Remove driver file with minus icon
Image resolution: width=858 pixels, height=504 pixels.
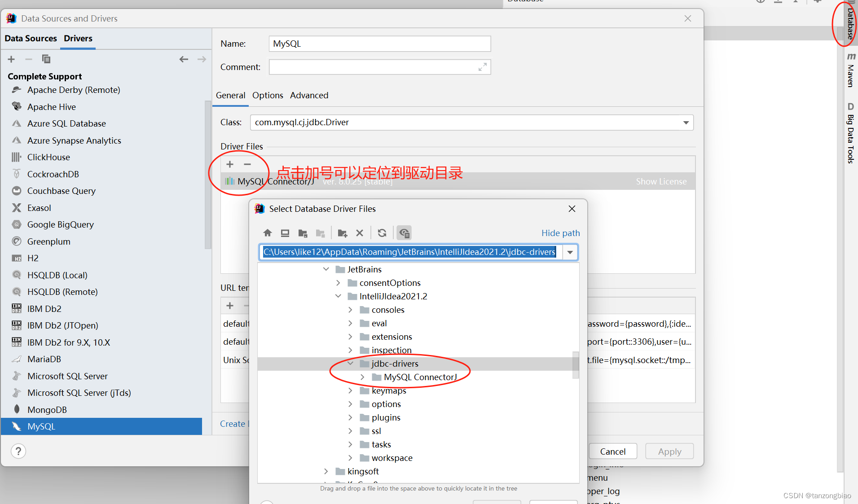(x=247, y=164)
